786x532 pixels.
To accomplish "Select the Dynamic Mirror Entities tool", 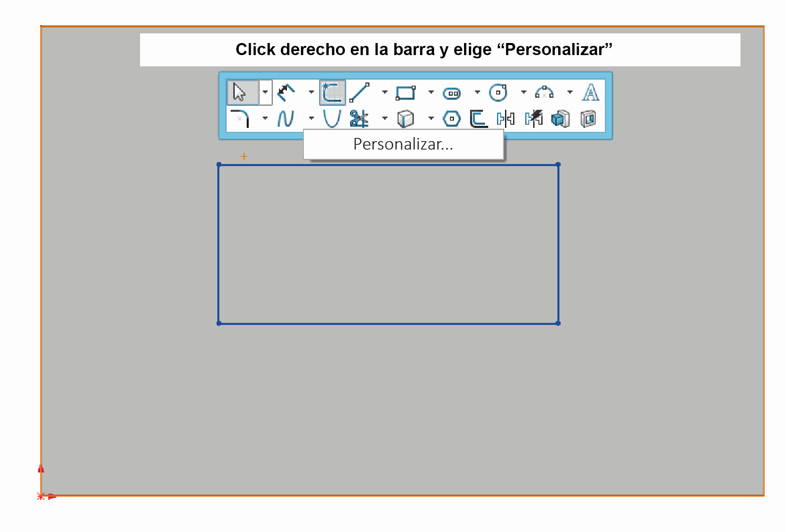I will point(534,119).
